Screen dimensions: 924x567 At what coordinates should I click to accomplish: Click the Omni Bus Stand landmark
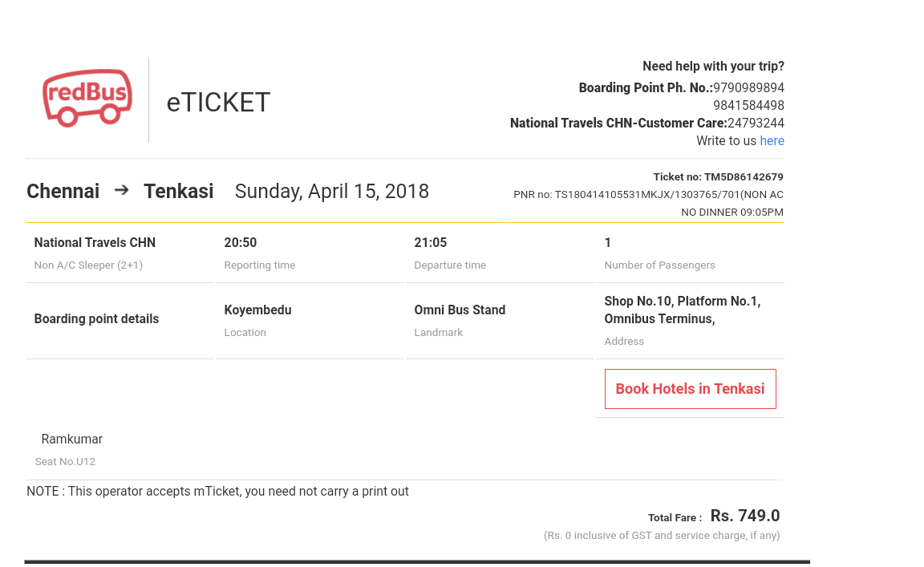(x=460, y=310)
